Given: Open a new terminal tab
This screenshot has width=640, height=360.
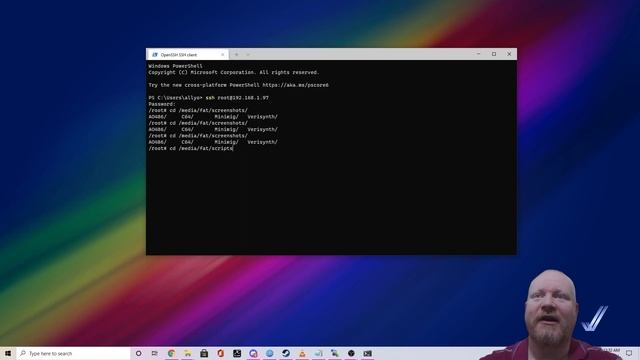Looking at the screenshot, I should 236,54.
